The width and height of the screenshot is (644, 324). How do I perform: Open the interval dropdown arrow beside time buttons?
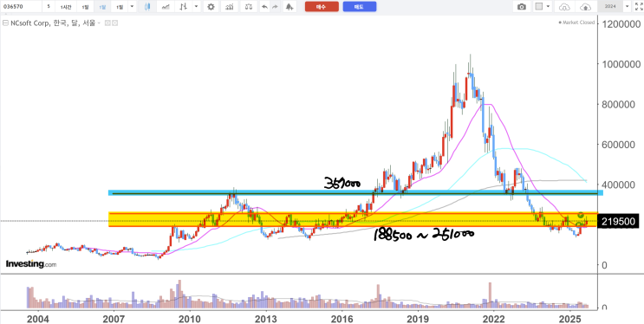tap(132, 7)
